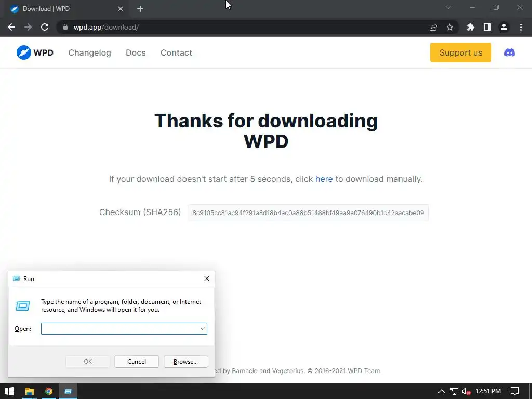Screen dimensions: 532x399
Task: Open the Contact page
Action: pyautogui.click(x=176, y=52)
